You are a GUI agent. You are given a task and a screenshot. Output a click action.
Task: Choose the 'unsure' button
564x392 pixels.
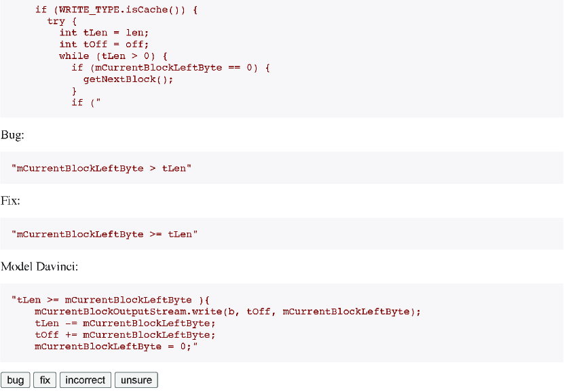click(x=136, y=380)
